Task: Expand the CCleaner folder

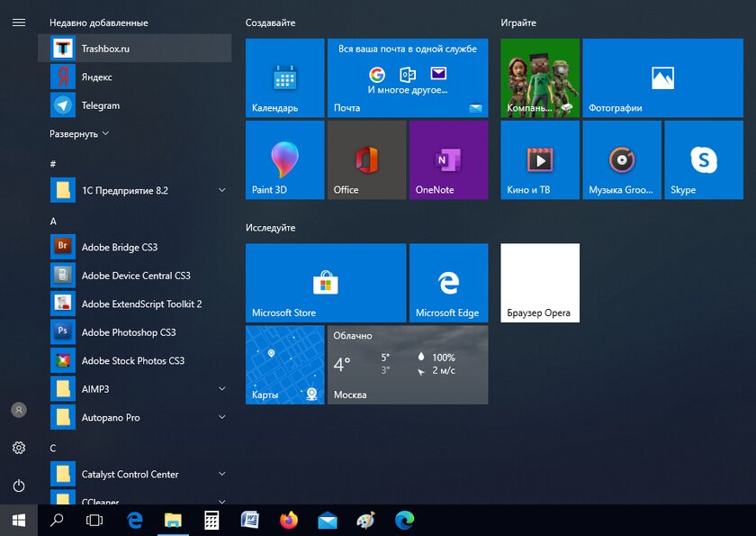Action: pyautogui.click(x=134, y=497)
